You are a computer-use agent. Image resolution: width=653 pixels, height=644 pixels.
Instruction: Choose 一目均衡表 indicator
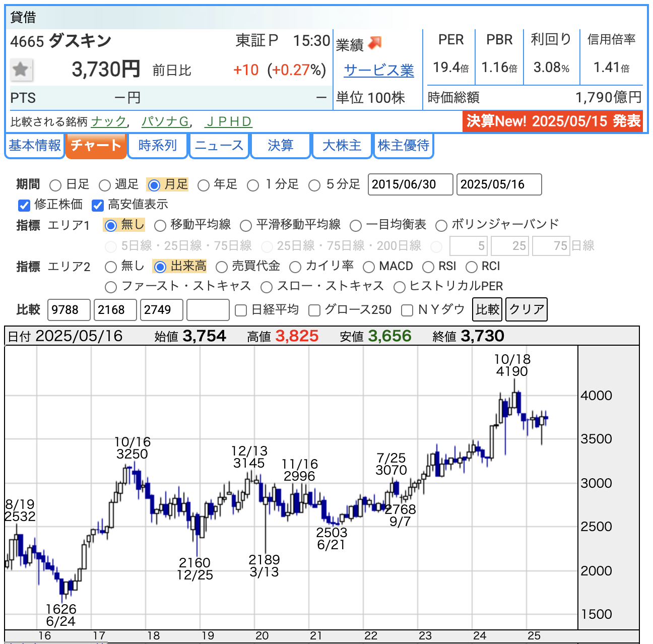356,225
